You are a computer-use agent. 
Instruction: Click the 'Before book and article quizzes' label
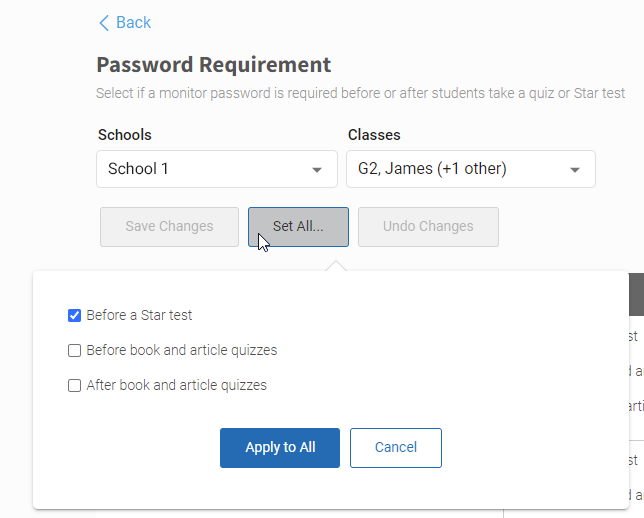182,350
